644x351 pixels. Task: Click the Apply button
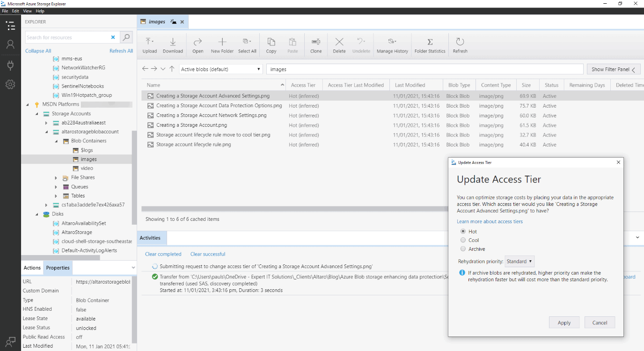[564, 322]
